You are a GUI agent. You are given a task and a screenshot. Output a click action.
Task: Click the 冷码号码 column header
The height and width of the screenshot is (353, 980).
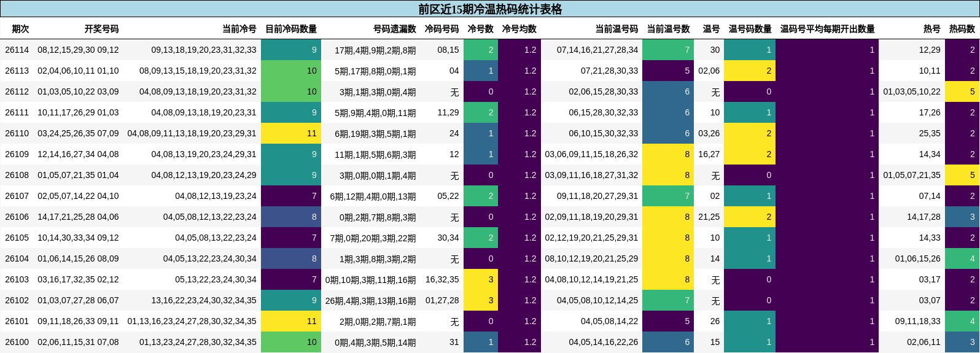click(x=441, y=29)
